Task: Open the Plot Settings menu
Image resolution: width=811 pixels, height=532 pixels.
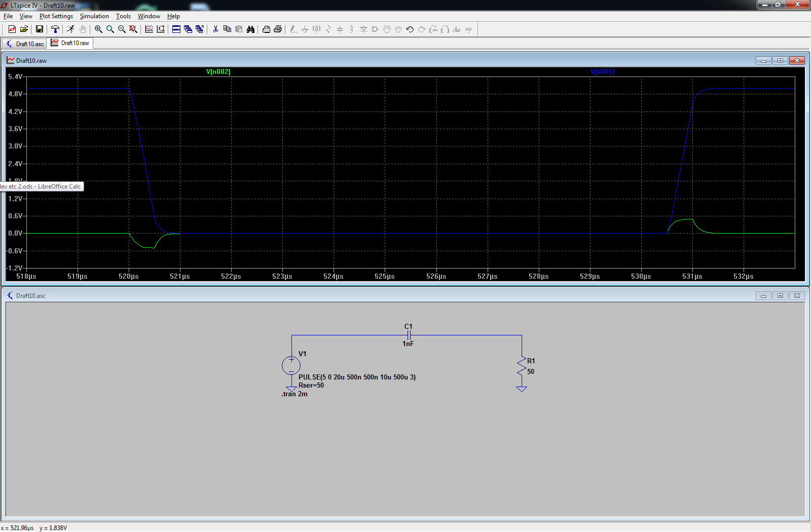Action: coord(56,16)
